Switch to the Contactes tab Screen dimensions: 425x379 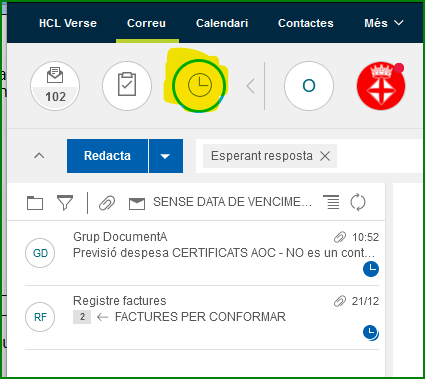pos(306,23)
